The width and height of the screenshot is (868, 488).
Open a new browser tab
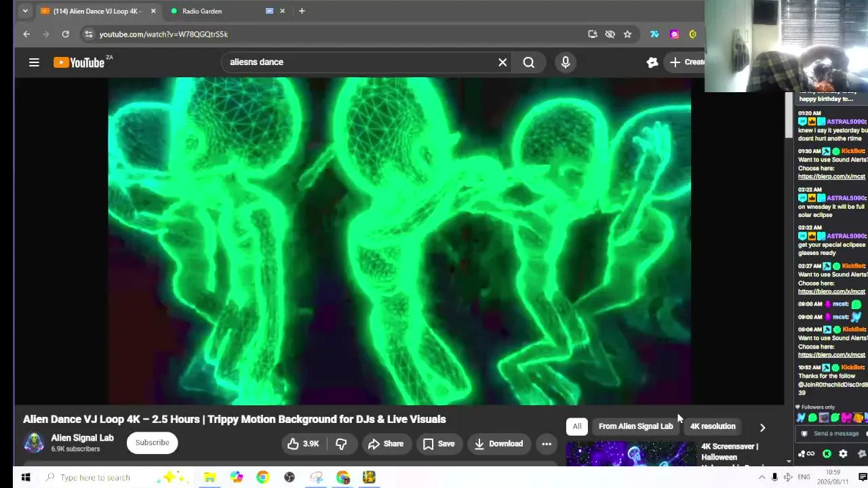tap(302, 11)
